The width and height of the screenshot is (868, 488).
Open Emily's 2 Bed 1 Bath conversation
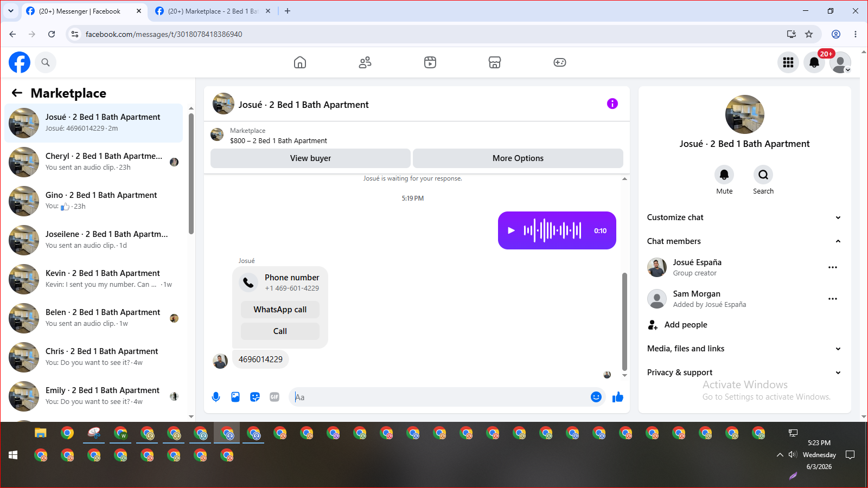click(x=93, y=396)
